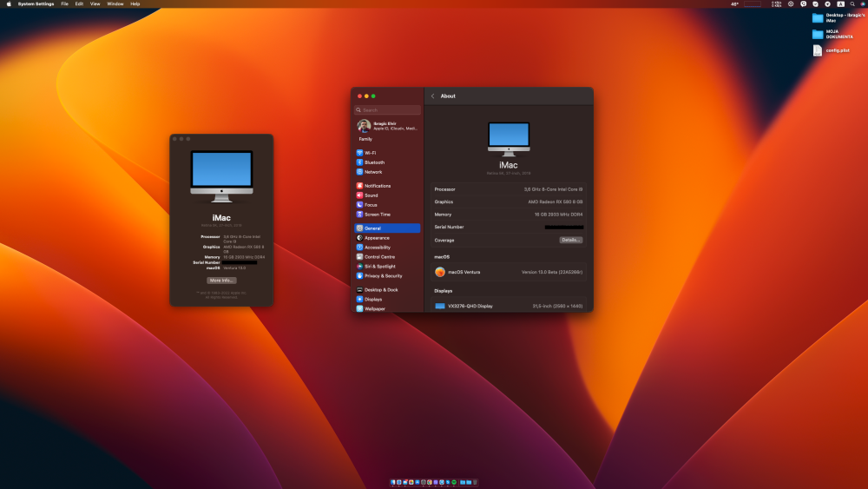Click the temperature reading in the menu bar
The height and width of the screenshot is (489, 868).
(734, 3)
